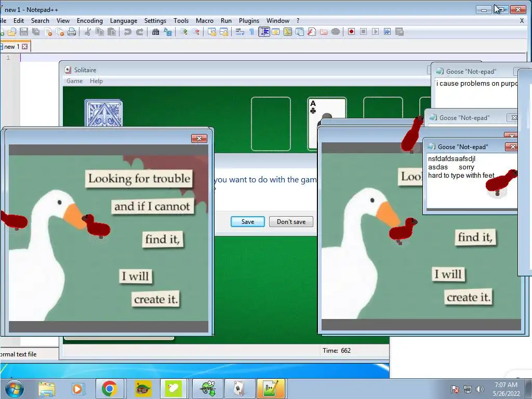Click the 'hard to type withh feet' line
The width and height of the screenshot is (532, 399).
pos(461,176)
